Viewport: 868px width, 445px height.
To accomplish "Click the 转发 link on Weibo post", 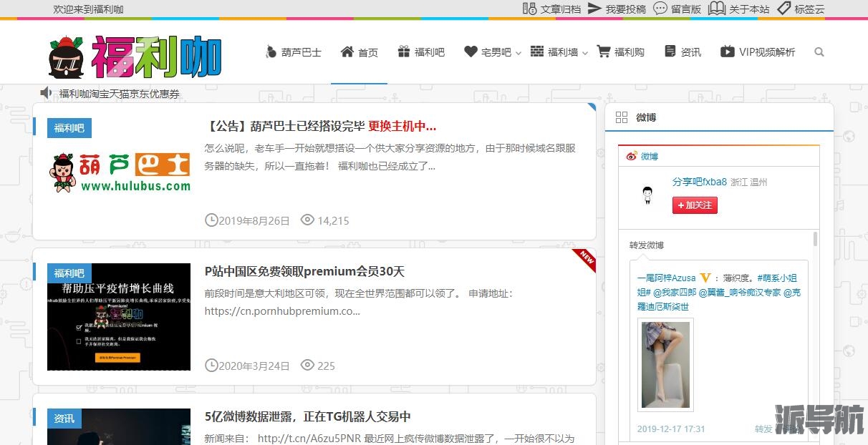I will pos(763,429).
